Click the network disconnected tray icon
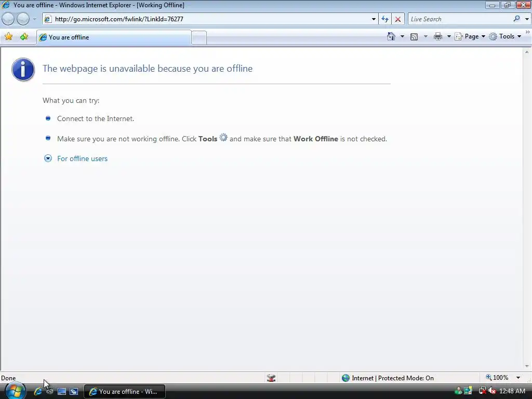Screen dimensions: 532x399 tap(482, 391)
